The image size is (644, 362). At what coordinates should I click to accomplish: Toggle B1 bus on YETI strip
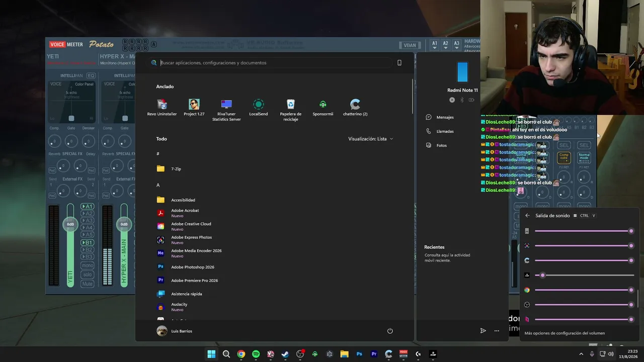click(x=88, y=242)
